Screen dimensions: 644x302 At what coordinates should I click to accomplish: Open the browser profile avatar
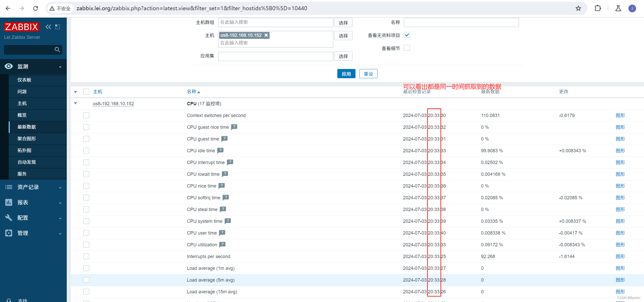[x=632, y=8]
